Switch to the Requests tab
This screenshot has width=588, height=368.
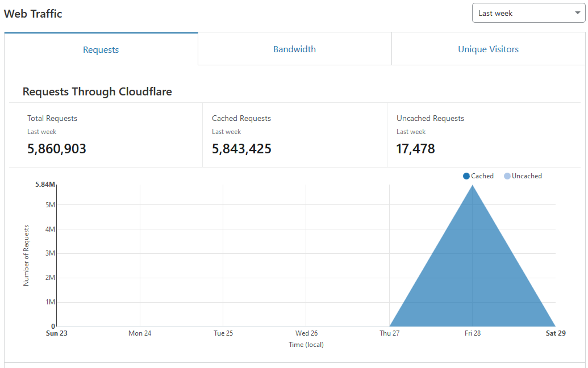[101, 49]
